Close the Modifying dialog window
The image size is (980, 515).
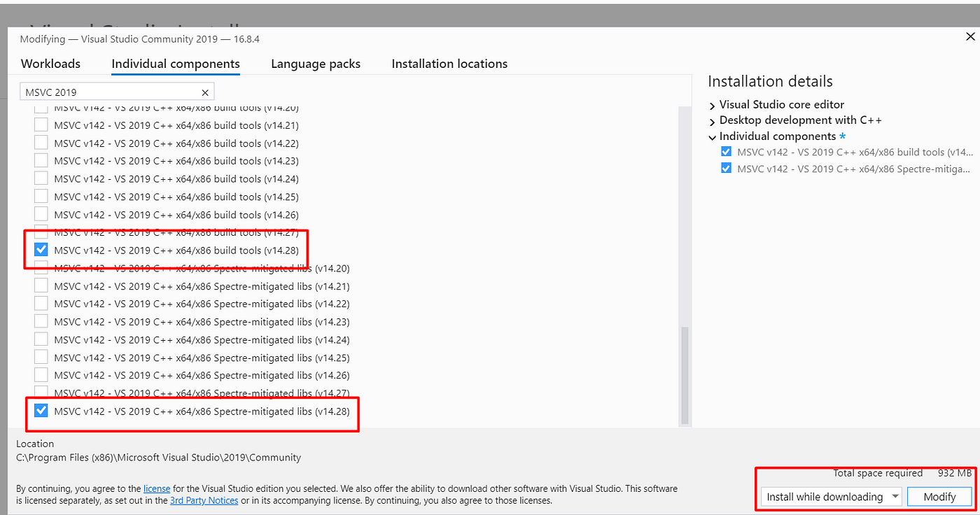970,37
